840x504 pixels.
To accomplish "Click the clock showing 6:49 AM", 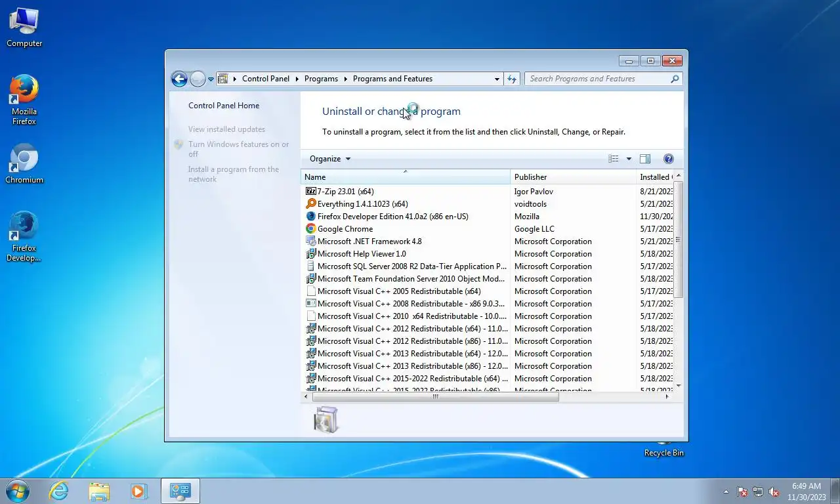I will coord(807,486).
